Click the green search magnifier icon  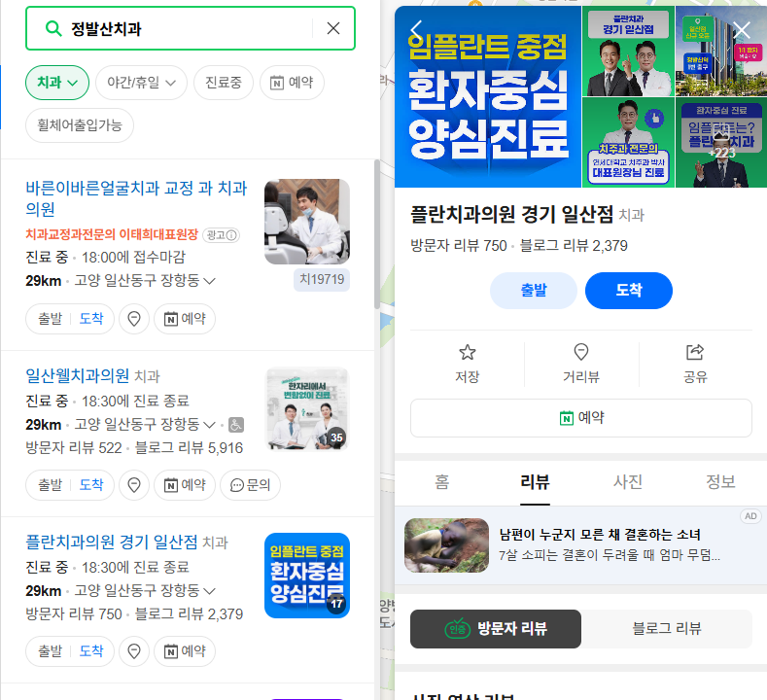(x=53, y=28)
